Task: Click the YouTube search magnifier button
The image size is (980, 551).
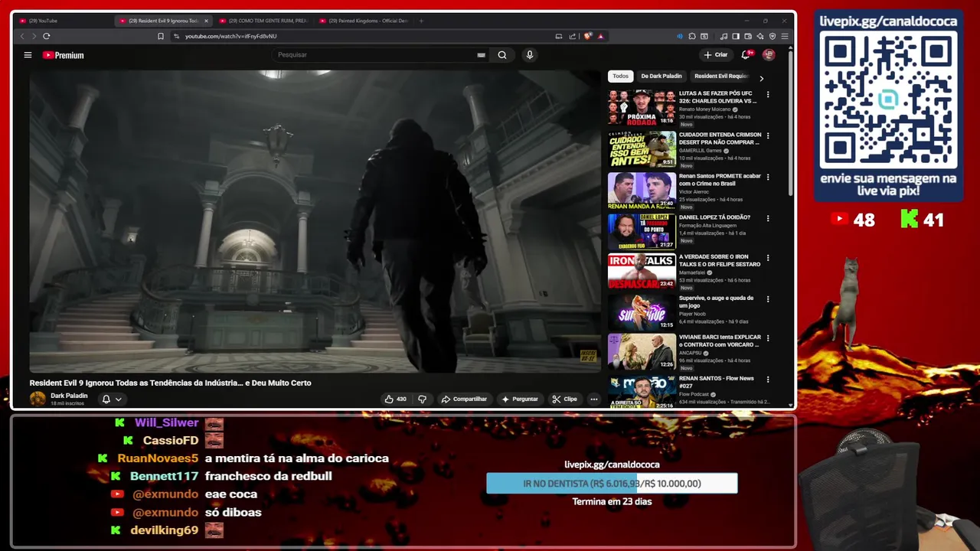Action: click(x=502, y=55)
